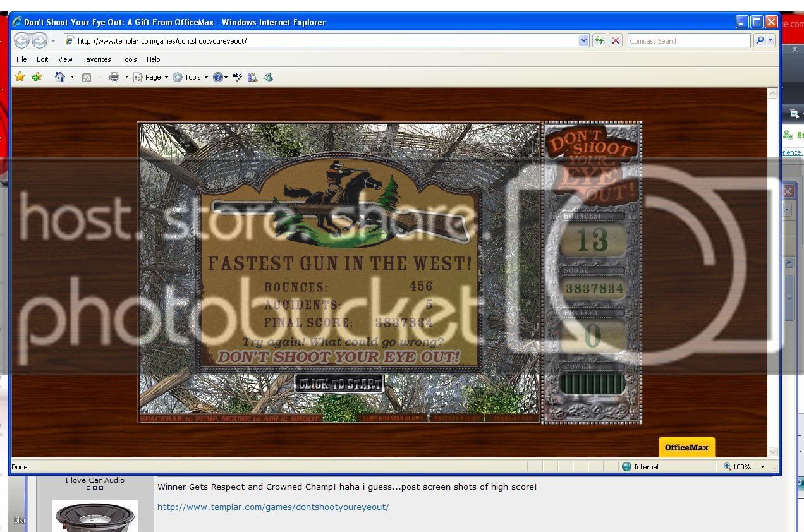Go forward with the Forward arrow button
Screen dimensions: 804x532
click(39, 40)
